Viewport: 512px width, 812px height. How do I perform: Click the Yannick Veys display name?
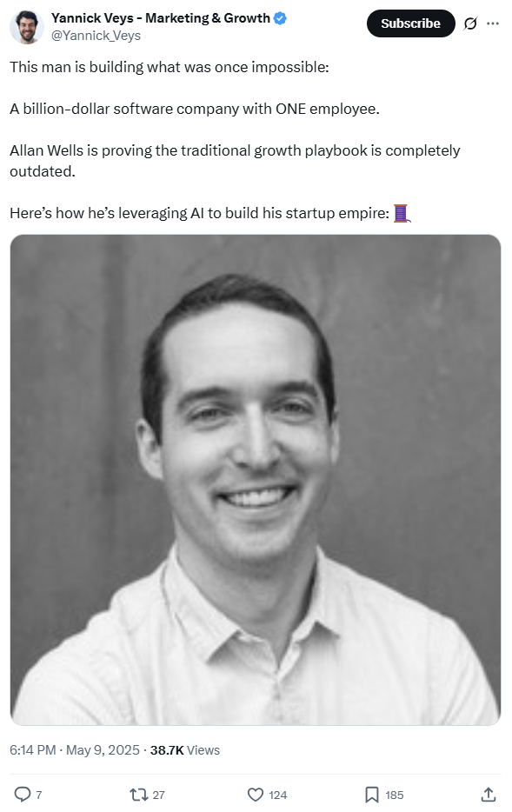161,18
